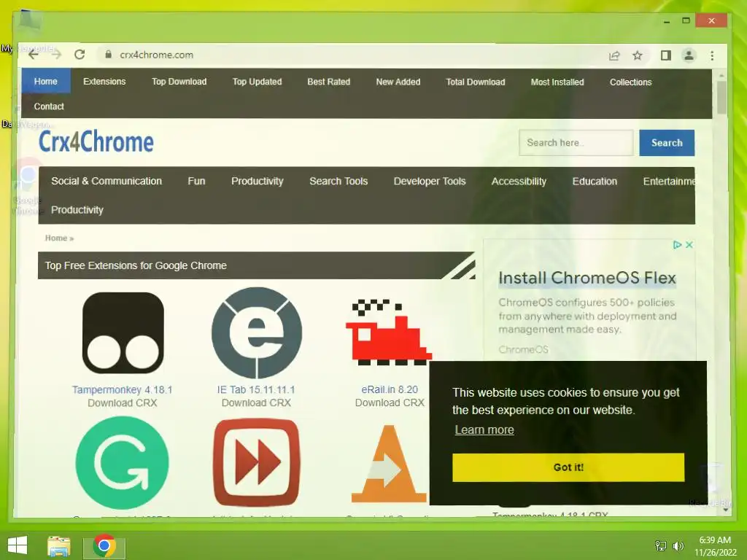Screen dimensions: 747x560
Task: Click the orange VLC cone icon
Action: pyautogui.click(x=389, y=463)
